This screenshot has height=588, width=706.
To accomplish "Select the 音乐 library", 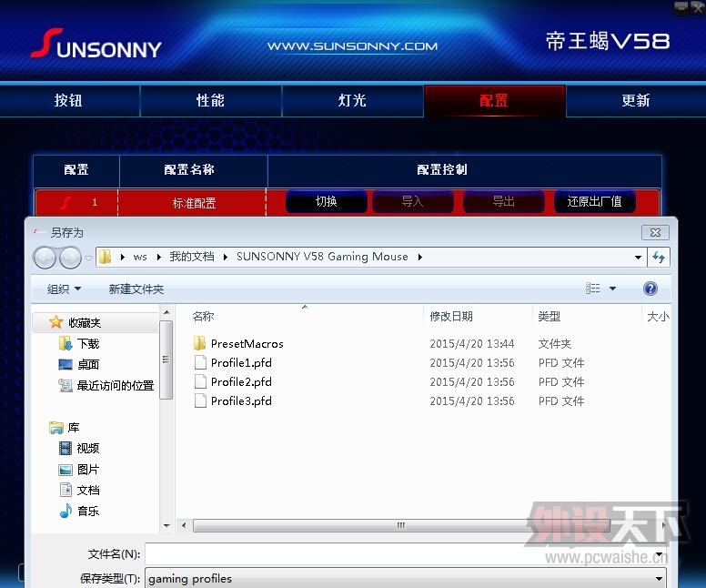I will [88, 512].
